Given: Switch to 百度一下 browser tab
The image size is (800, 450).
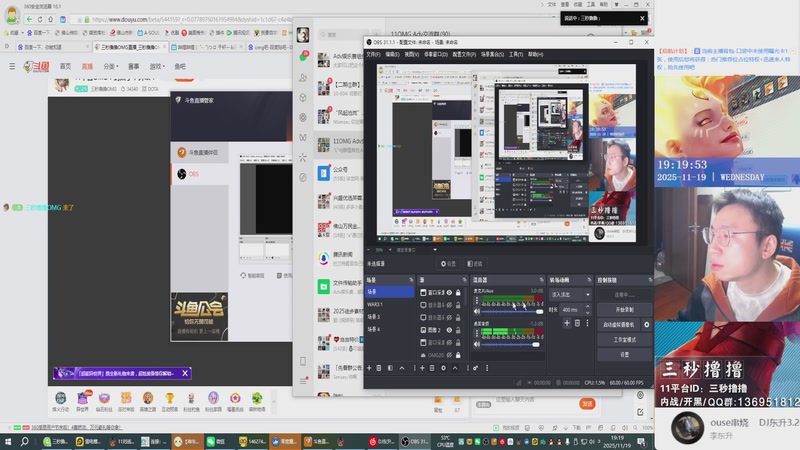Looking at the screenshot, I should [53, 47].
